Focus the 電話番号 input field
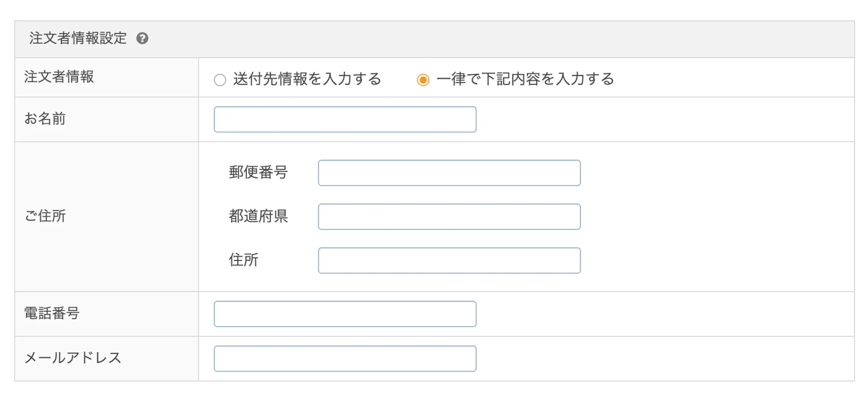 tap(345, 314)
